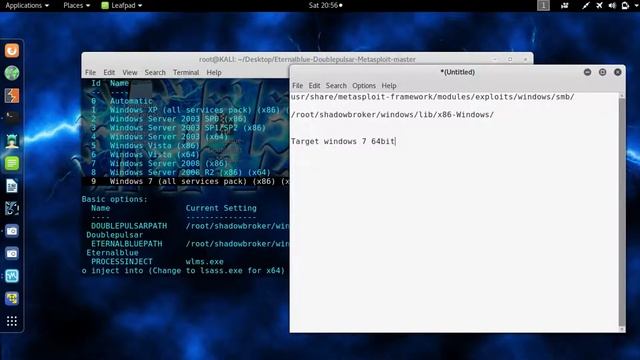Click terminal row 'Windows Server 2003 SP1/SP2 (x86)'
Screen dimensions: 640x360
[x=178, y=128]
